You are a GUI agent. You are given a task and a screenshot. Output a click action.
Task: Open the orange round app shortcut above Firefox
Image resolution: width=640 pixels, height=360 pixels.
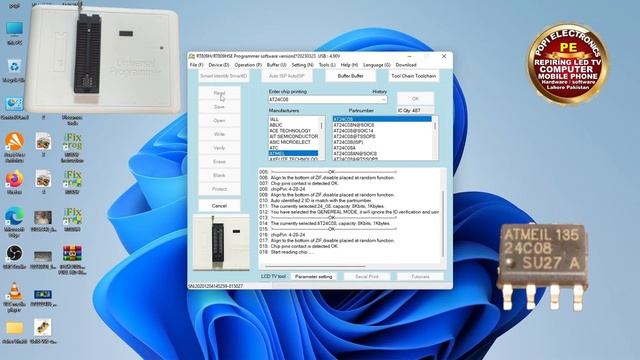pos(14,142)
